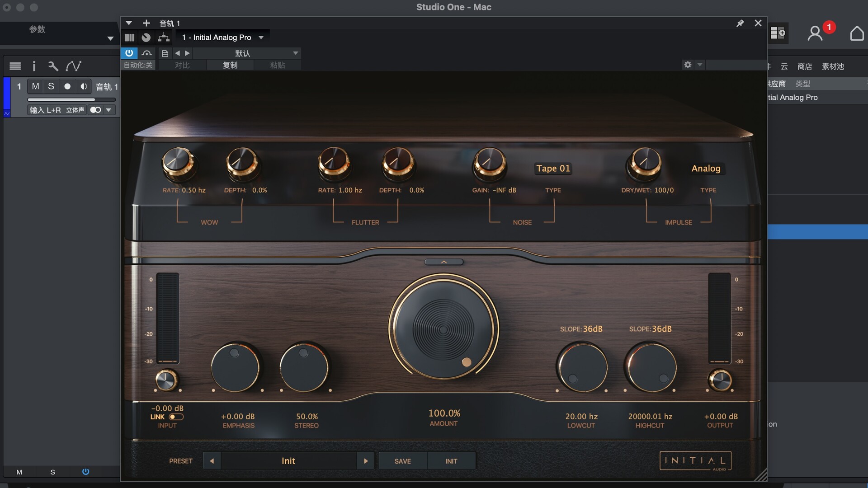Expand the Initial Analog Pro insert selector
The height and width of the screenshot is (488, 868).
pyautogui.click(x=223, y=38)
